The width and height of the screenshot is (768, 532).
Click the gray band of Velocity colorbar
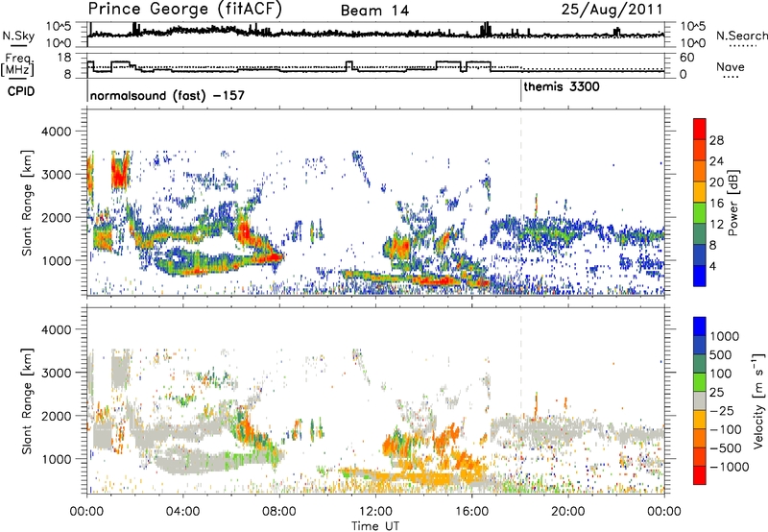[x=700, y=401]
